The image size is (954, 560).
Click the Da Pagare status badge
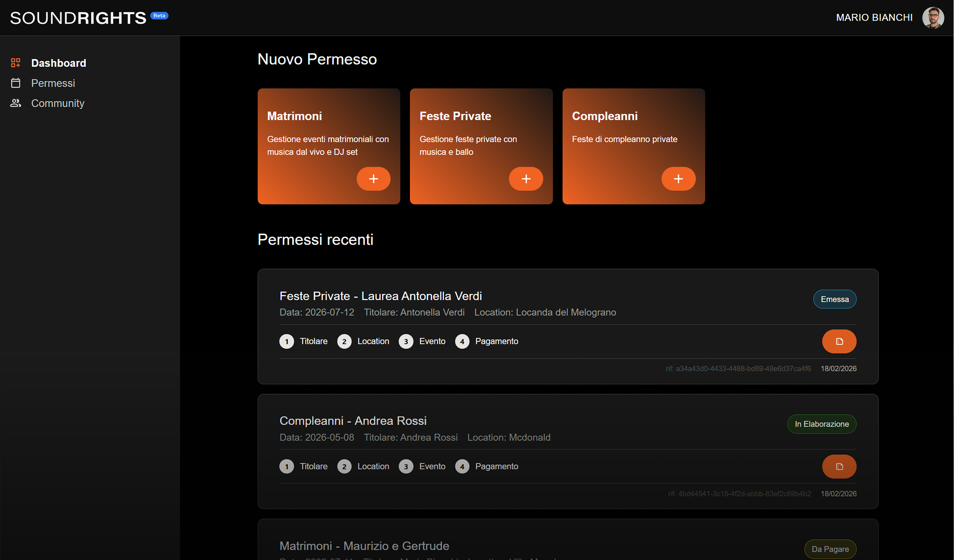pyautogui.click(x=830, y=549)
